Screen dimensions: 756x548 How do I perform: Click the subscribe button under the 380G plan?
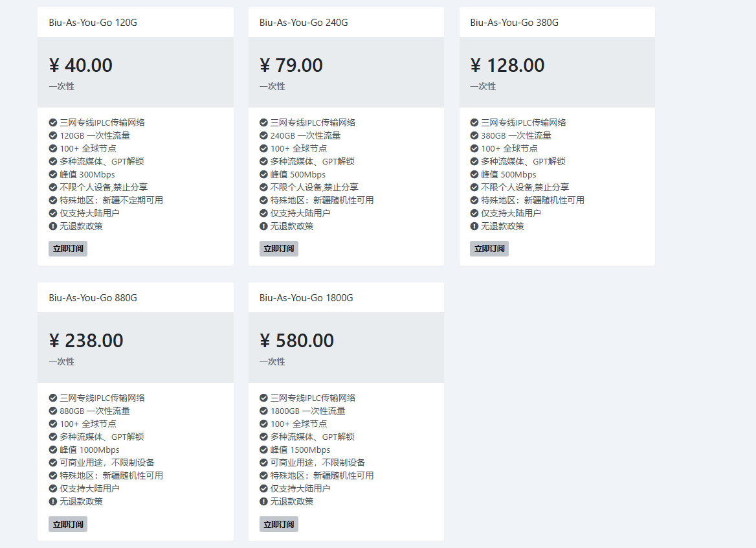489,249
